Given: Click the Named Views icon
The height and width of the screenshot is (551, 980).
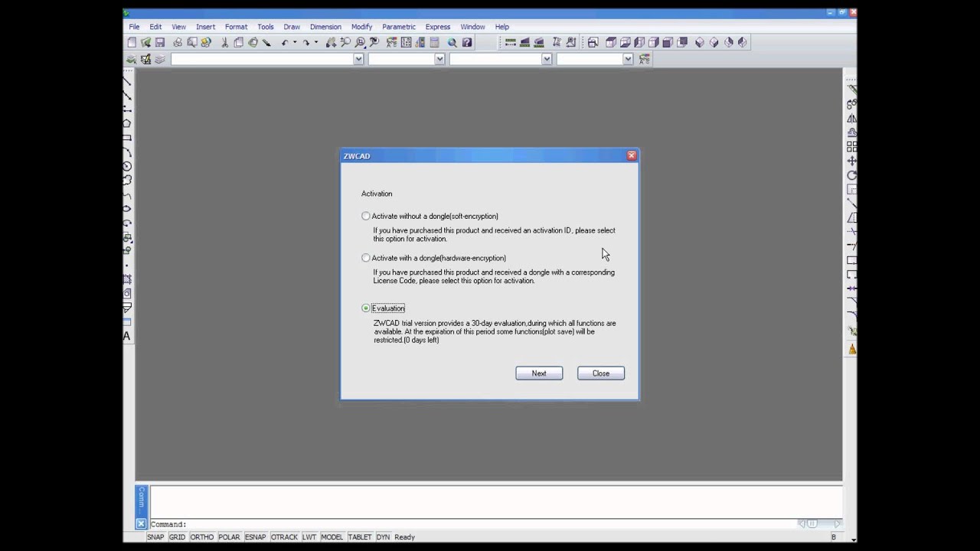Looking at the screenshot, I should (593, 43).
